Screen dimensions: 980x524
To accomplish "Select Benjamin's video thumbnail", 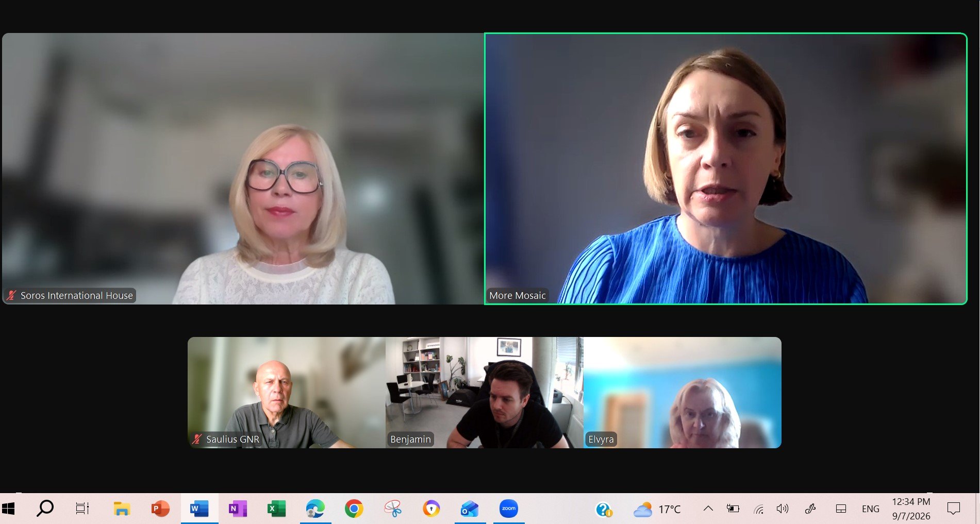I will click(x=485, y=393).
